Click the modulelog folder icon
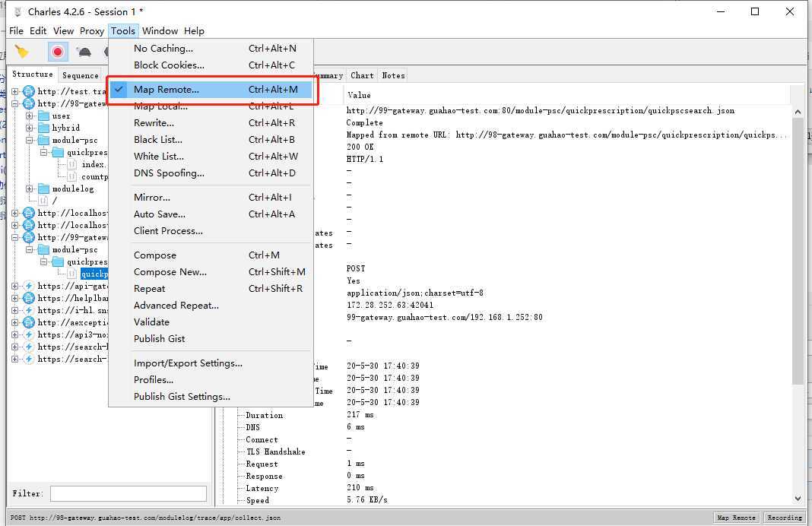The width and height of the screenshot is (812, 526). pos(44,189)
